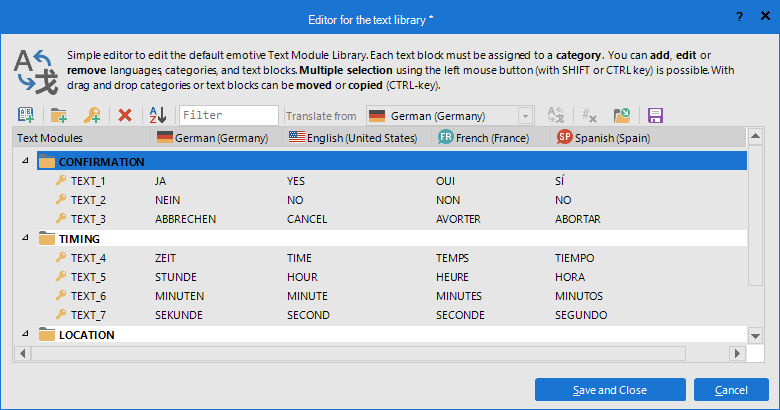Screen dimensions: 780x410
Task: Click the horizontal scrollbar left arrow
Action: pyautogui.click(x=22, y=353)
